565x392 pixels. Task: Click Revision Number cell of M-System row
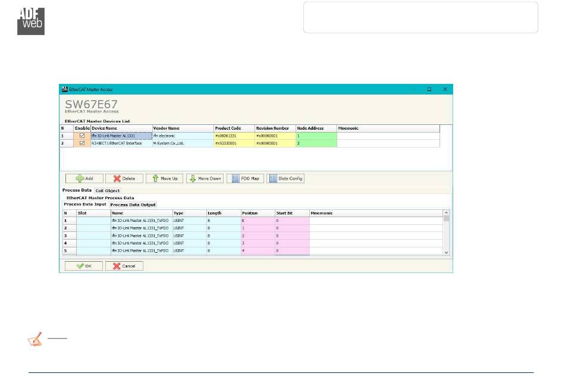click(275, 143)
